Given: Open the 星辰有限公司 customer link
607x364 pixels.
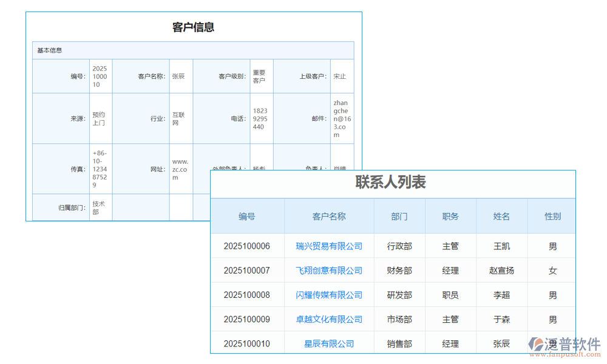Looking at the screenshot, I should 328,342.
